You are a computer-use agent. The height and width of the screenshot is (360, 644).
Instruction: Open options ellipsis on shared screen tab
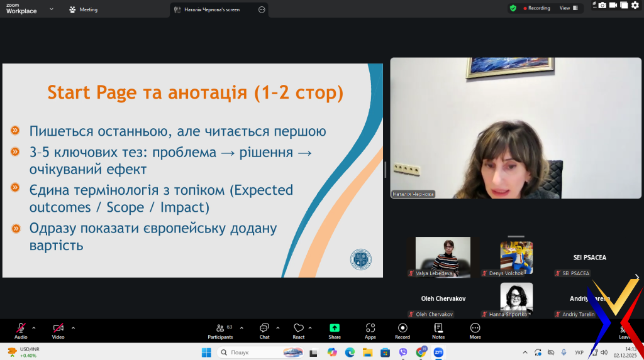click(x=262, y=9)
